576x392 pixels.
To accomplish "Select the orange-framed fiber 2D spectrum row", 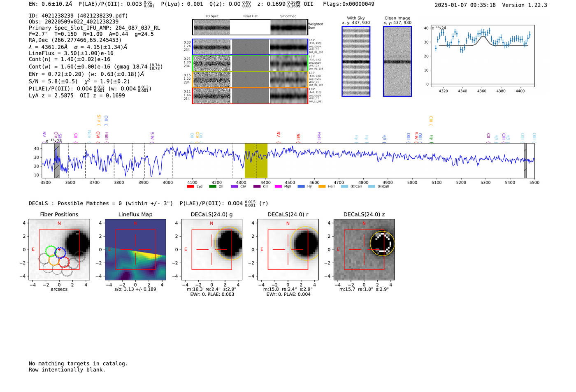I will click(250, 79).
